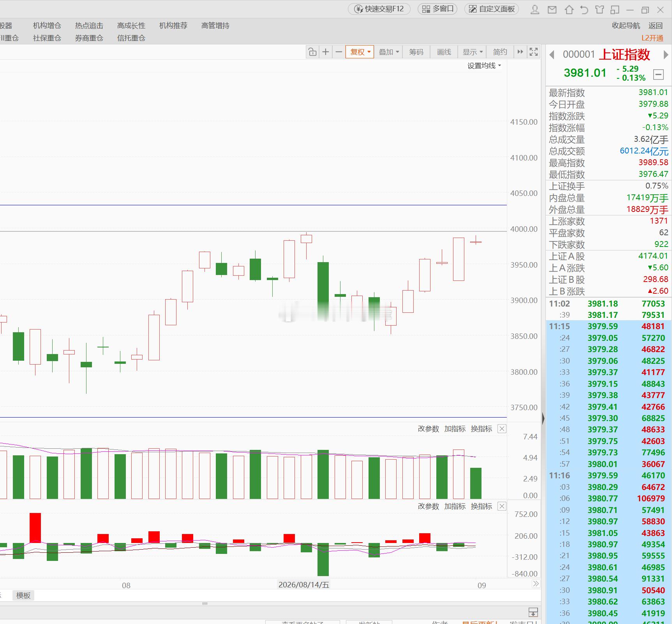Enter full-screen chart mode icon
672x624 pixels.
point(534,52)
